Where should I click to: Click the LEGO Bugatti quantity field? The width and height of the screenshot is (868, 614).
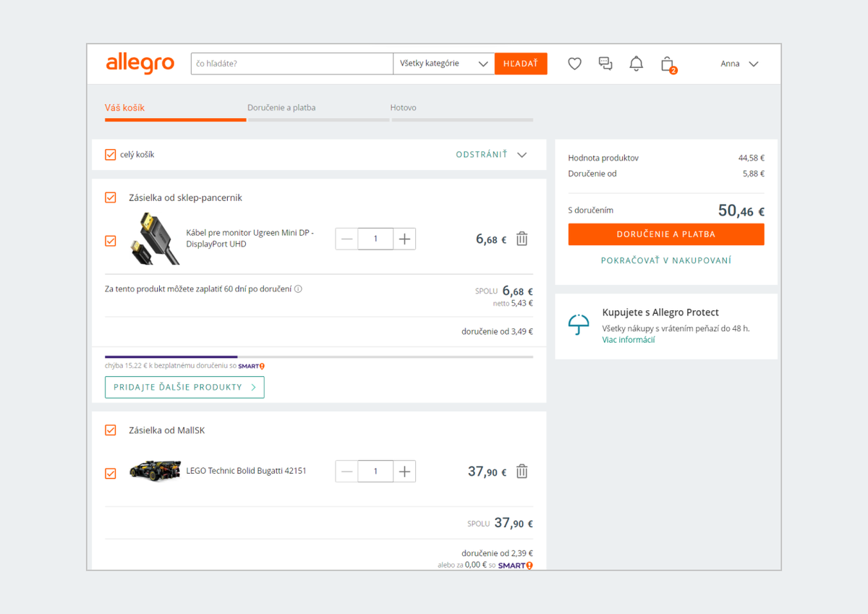click(375, 472)
